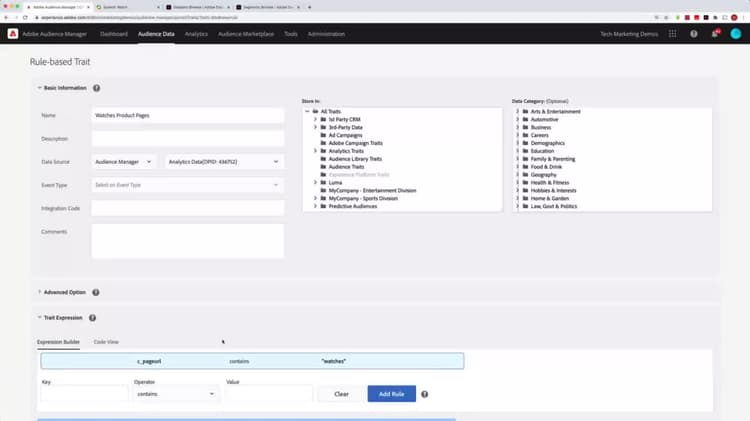The width and height of the screenshot is (750, 421).
Task: Select the c_pageurl contains watches rule
Action: (x=252, y=361)
